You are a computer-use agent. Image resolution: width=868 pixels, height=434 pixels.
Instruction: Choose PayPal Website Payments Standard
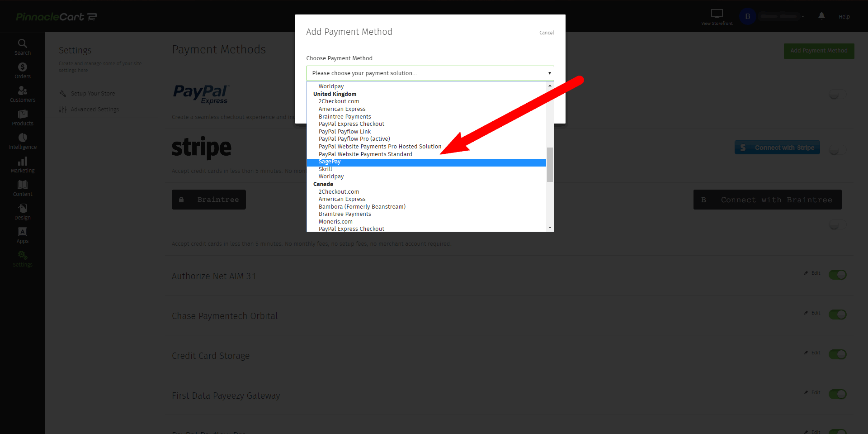(426, 154)
